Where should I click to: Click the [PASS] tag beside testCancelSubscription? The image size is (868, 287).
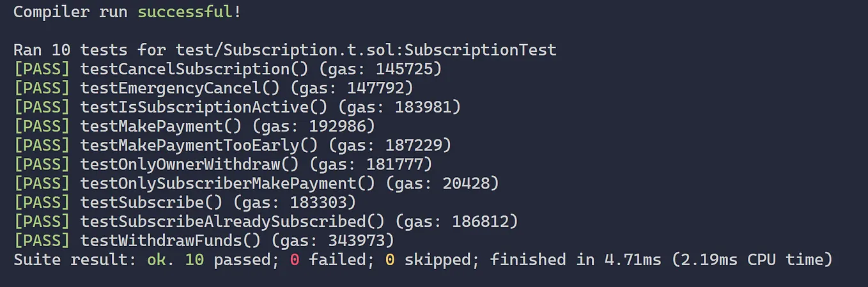click(x=42, y=69)
